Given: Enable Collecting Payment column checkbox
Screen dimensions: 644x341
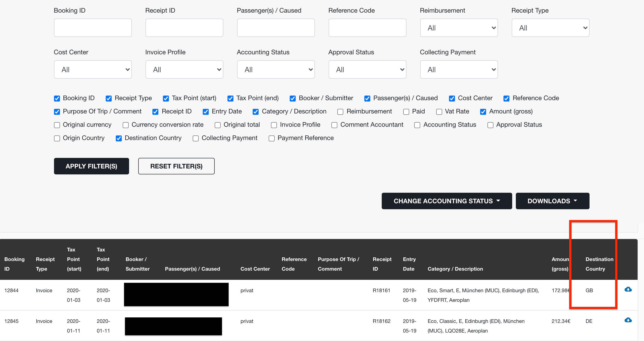Looking at the screenshot, I should [196, 138].
